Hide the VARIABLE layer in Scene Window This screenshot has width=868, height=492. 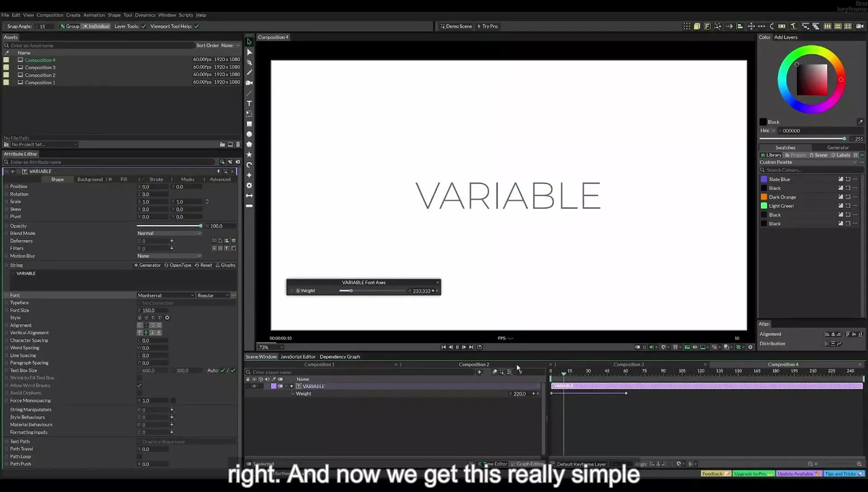click(x=255, y=386)
